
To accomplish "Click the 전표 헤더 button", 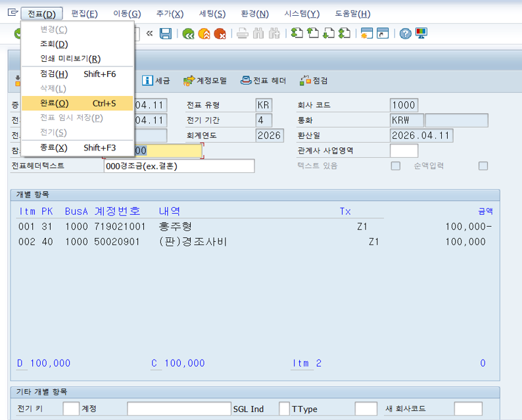I will coord(263,80).
